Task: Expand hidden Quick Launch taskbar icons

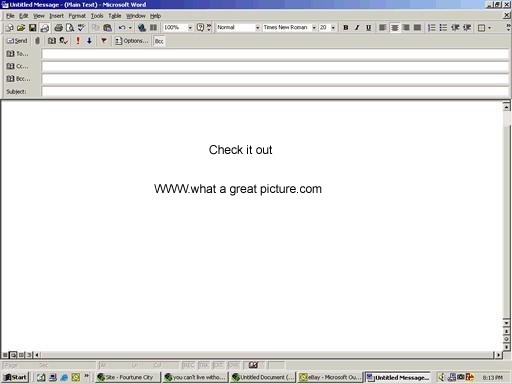Action: [x=87, y=376]
